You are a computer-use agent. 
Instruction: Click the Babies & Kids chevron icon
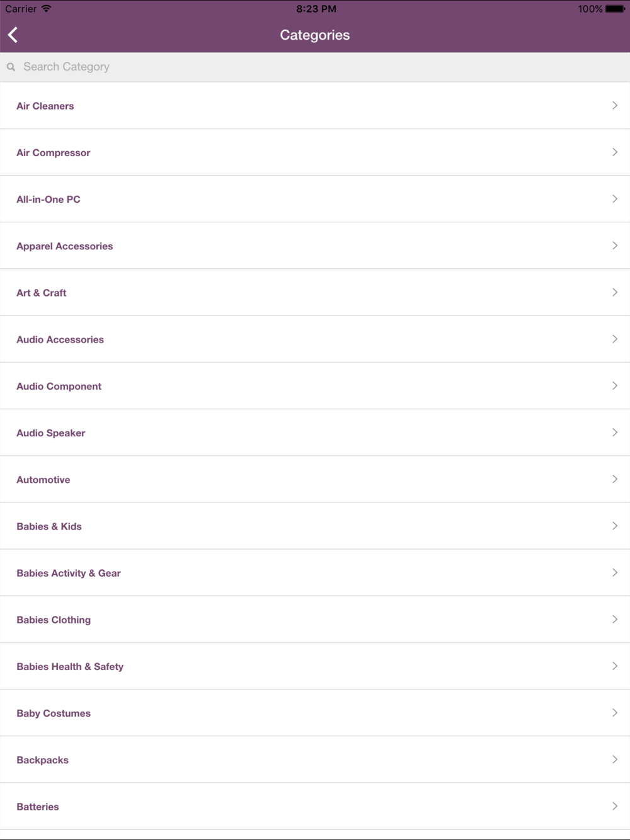tap(615, 526)
